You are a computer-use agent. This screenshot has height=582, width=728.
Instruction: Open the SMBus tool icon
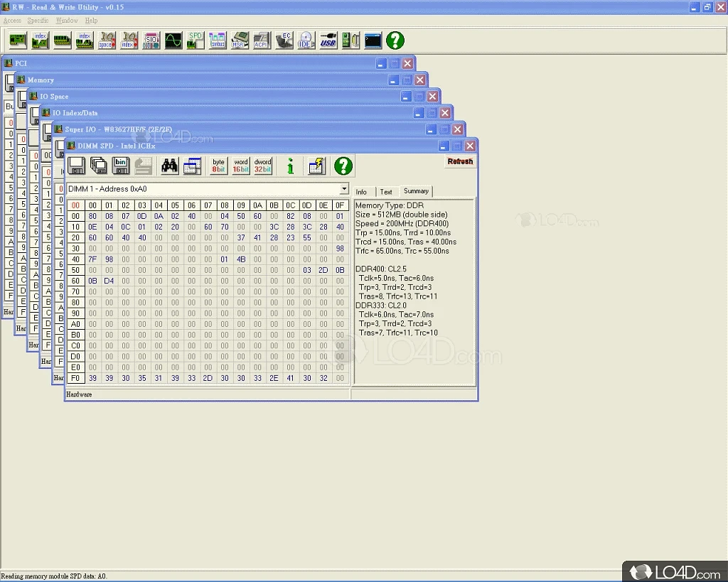tap(218, 41)
